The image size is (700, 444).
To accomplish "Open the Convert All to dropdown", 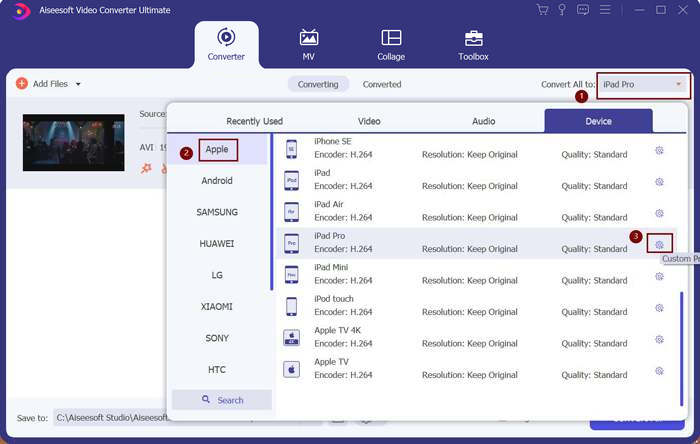I will tap(642, 84).
